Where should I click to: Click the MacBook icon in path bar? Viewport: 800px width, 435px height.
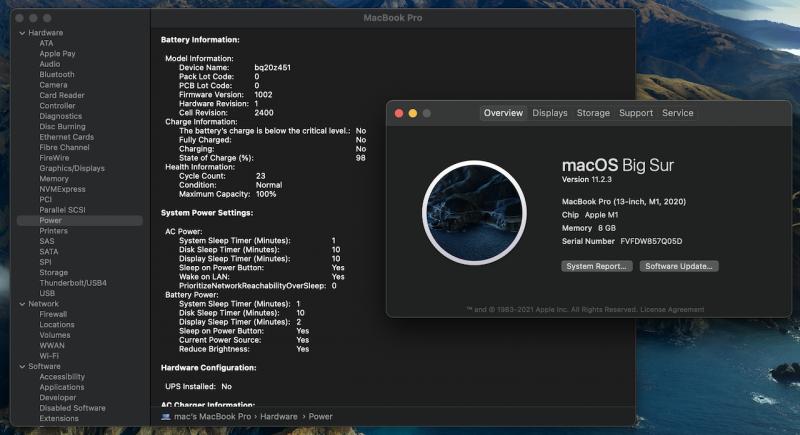165,417
